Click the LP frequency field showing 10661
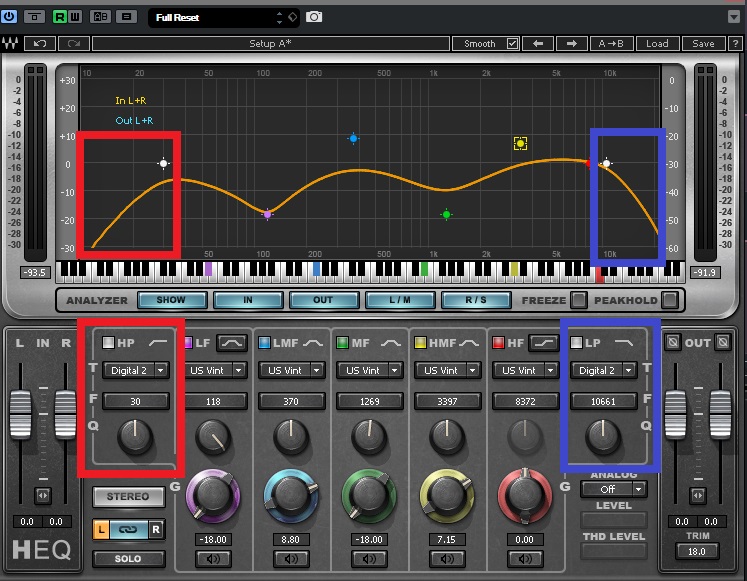 (x=604, y=401)
